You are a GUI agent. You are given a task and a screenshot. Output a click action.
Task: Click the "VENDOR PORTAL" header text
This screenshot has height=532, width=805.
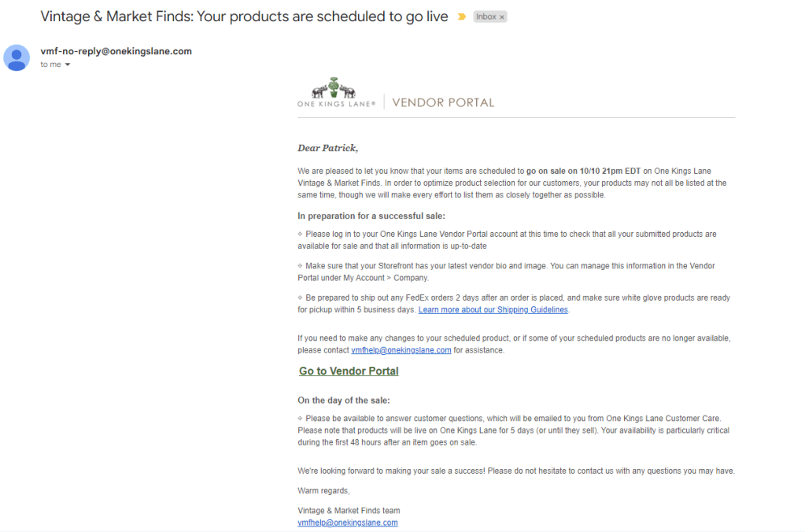[x=443, y=102]
